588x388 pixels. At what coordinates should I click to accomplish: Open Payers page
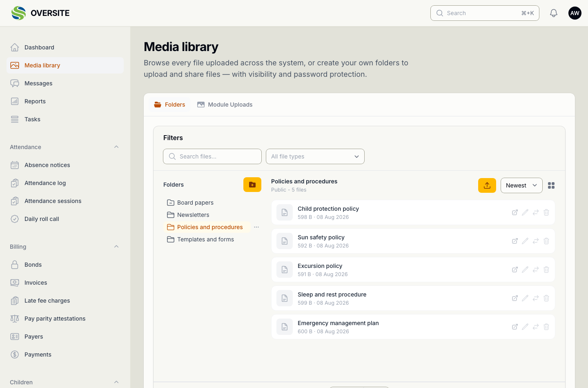(x=65, y=337)
